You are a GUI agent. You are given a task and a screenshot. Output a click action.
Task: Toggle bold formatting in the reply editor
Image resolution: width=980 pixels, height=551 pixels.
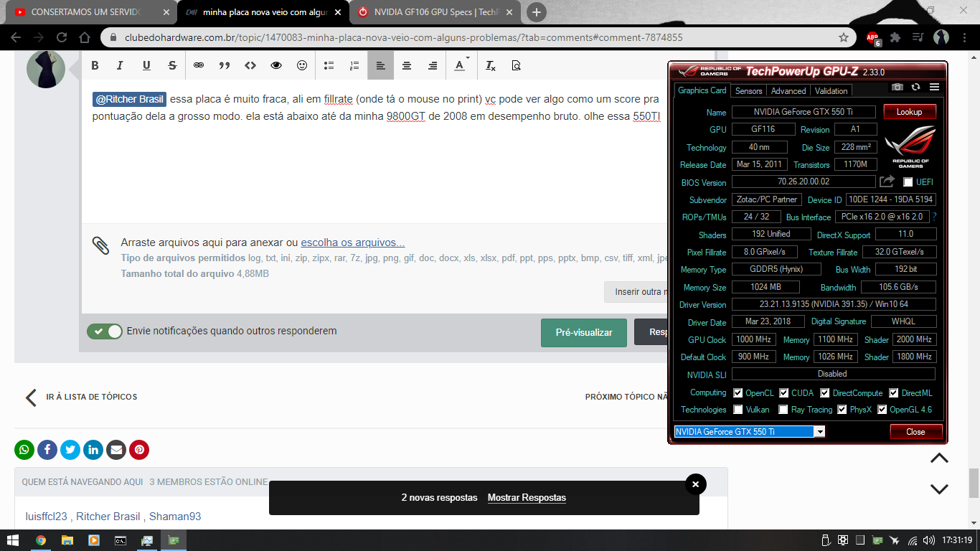95,65
